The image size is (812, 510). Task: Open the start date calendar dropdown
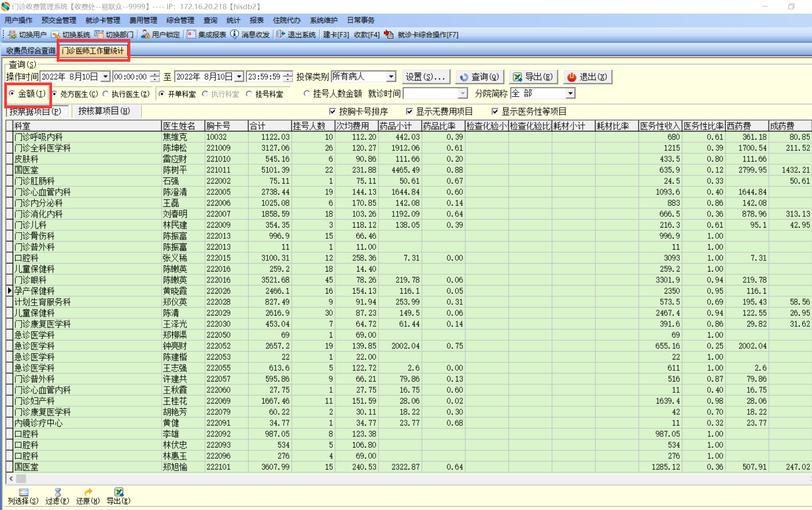(x=105, y=76)
